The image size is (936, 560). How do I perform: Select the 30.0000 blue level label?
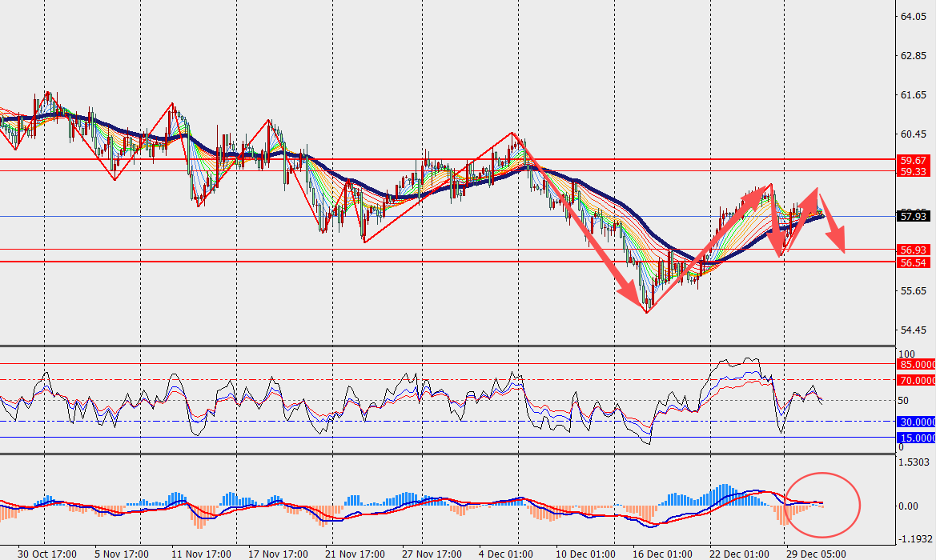tap(917, 422)
